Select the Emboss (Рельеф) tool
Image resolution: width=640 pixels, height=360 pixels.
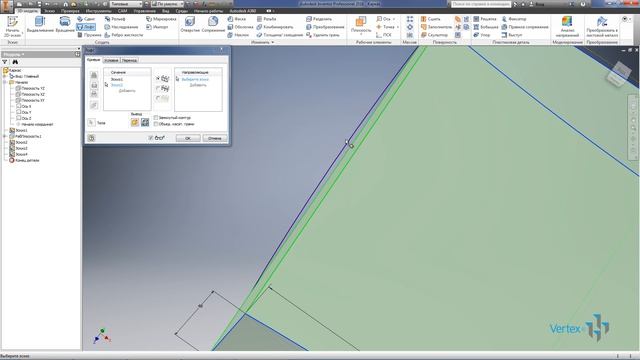pyautogui.click(x=115, y=19)
